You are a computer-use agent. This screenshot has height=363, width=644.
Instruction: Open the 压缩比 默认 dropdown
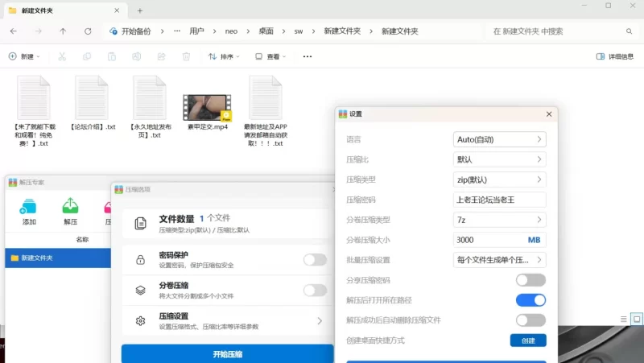[499, 159]
